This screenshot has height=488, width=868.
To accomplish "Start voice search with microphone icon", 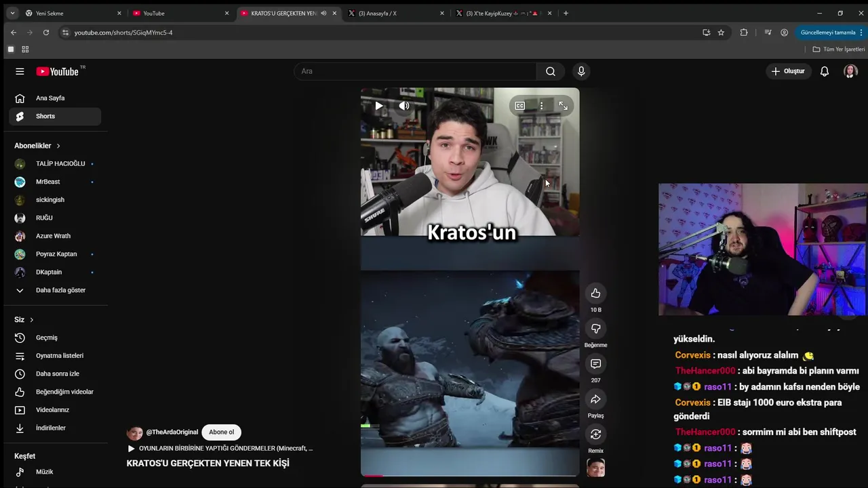I will coord(581,71).
